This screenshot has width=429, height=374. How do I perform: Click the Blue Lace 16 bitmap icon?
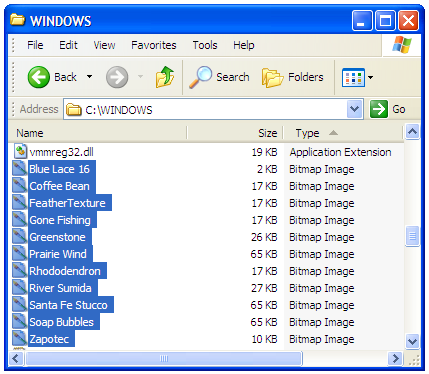(20, 169)
